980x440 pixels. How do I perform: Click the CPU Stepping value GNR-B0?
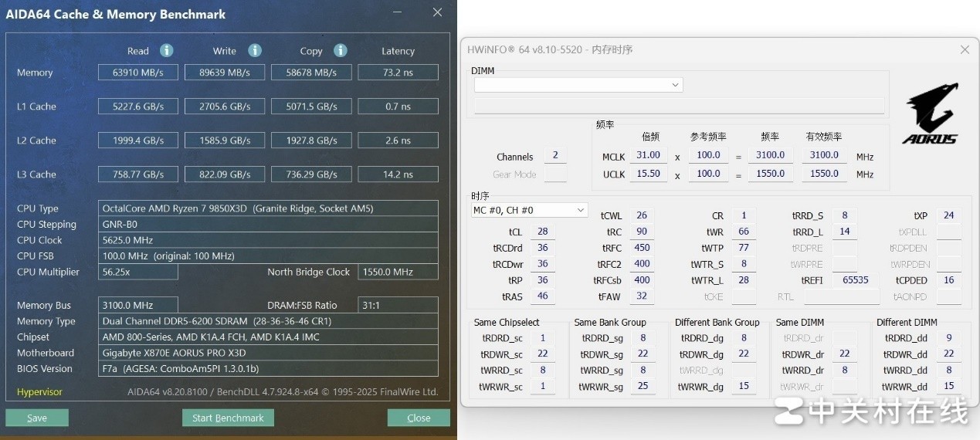(269, 225)
